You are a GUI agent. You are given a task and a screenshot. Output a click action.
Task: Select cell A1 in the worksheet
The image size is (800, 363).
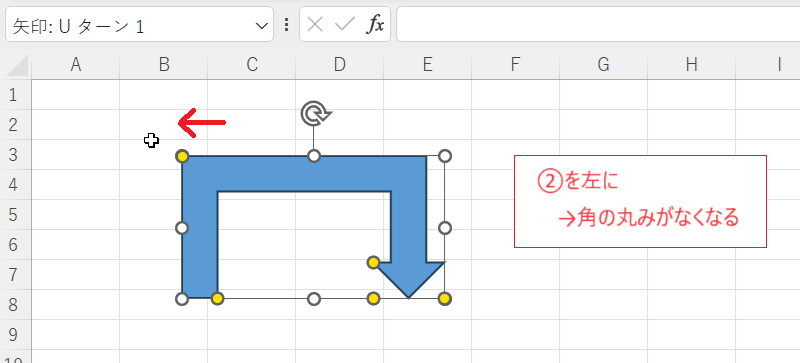pos(76,94)
